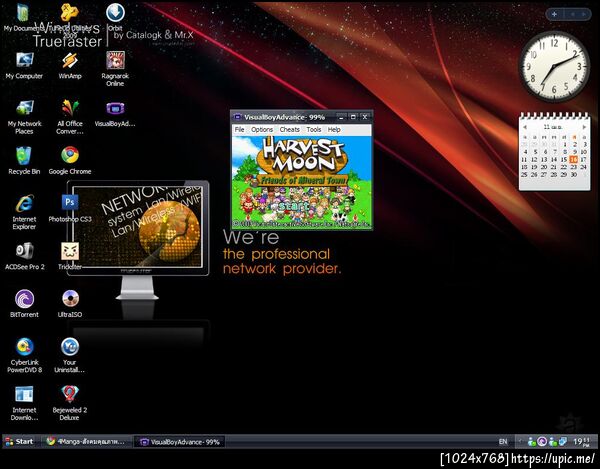The height and width of the screenshot is (469, 600).
Task: Open the Internet Download Manager icon
Action: click(24, 404)
